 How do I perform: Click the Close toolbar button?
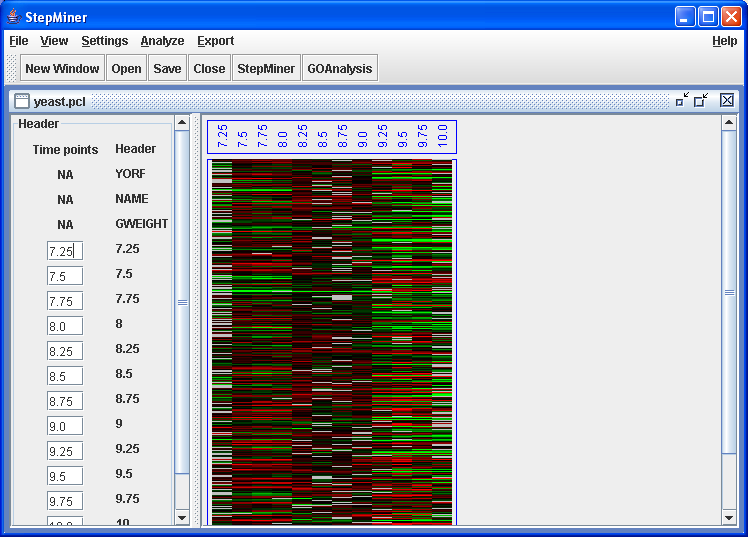[x=209, y=68]
